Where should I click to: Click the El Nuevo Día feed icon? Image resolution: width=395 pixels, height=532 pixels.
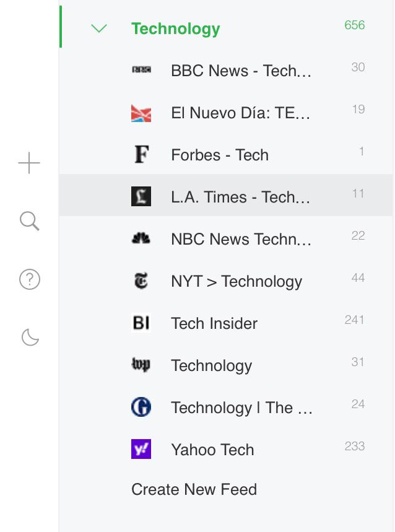click(x=141, y=113)
